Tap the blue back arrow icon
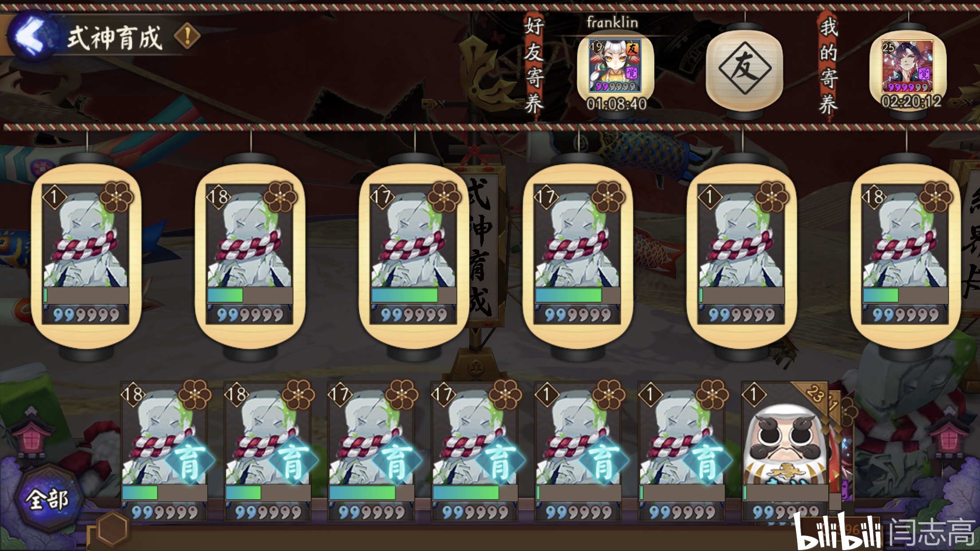The height and width of the screenshot is (551, 980). tap(32, 36)
